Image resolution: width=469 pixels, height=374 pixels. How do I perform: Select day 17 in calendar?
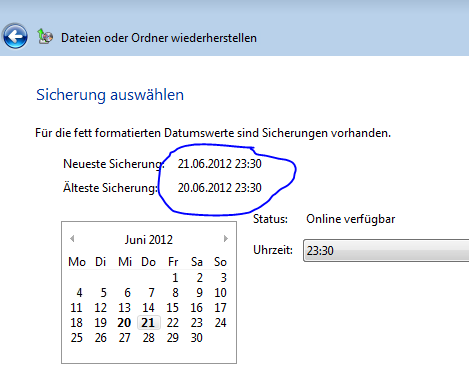pos(220,308)
